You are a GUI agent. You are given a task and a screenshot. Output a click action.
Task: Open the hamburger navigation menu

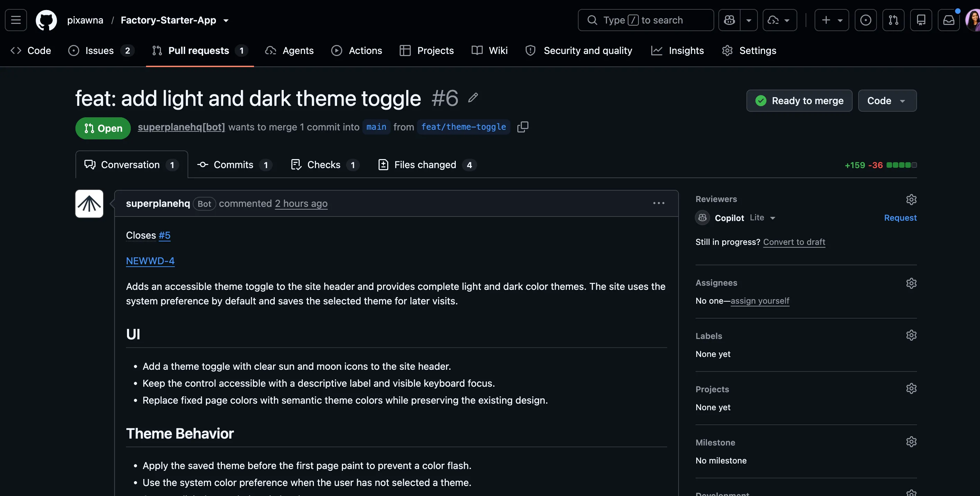point(16,20)
